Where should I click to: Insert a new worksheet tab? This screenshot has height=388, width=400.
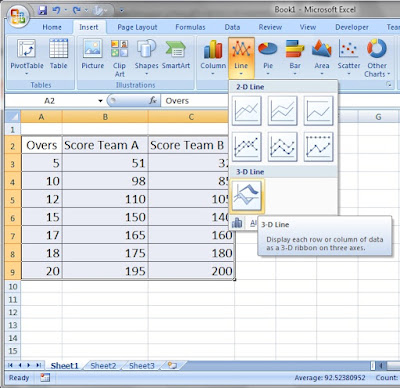[x=172, y=366]
